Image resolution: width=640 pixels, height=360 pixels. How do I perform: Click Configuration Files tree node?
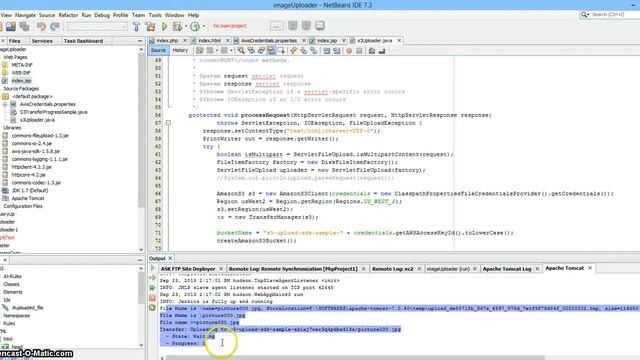[22, 206]
